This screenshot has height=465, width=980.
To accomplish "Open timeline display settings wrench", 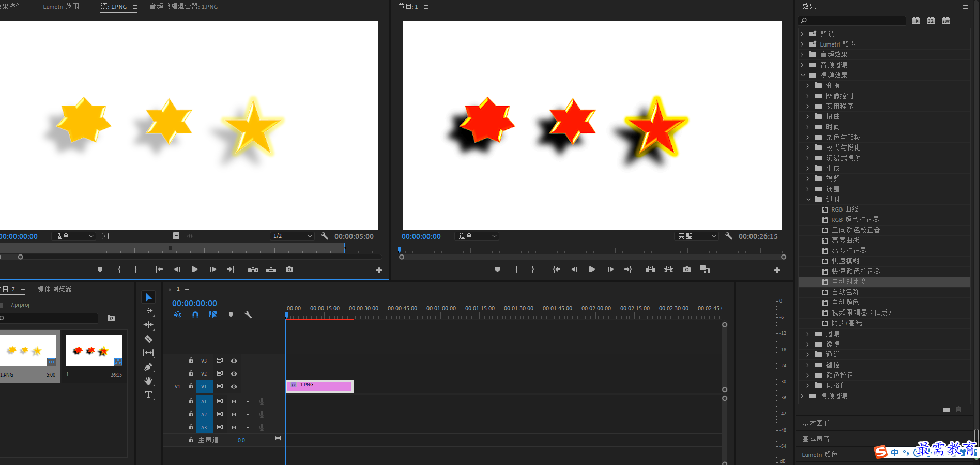I will (248, 314).
